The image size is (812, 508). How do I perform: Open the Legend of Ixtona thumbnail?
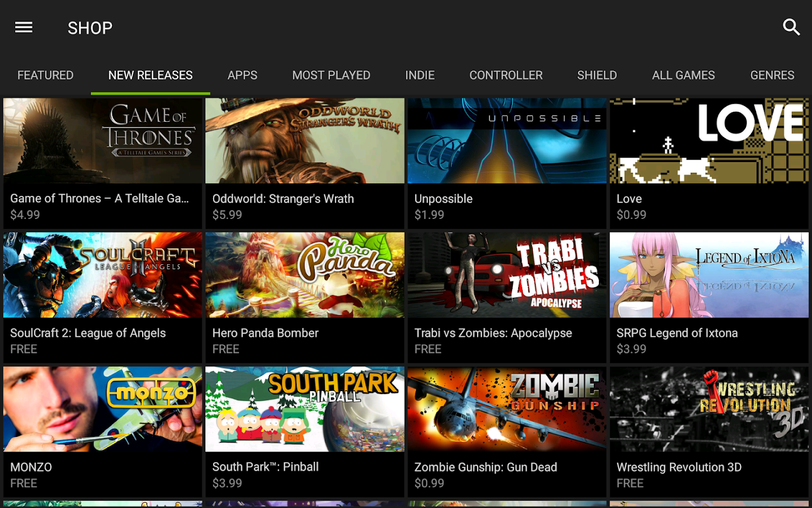pyautogui.click(x=709, y=275)
